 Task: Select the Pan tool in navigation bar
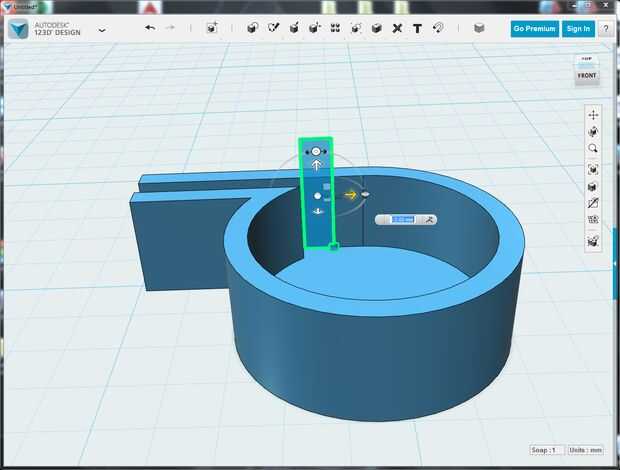(593, 115)
